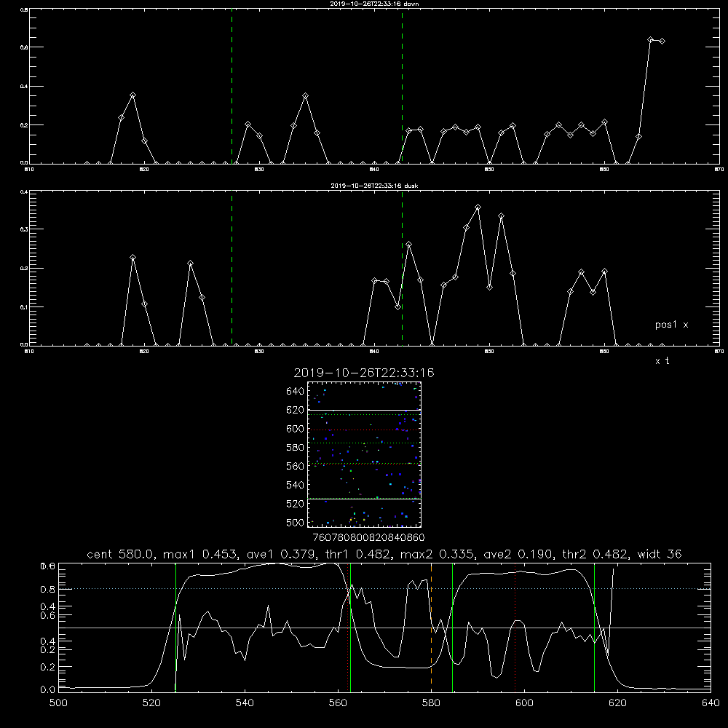Click the dusk plot title text
This screenshot has width=728, height=728.
[x=374, y=186]
